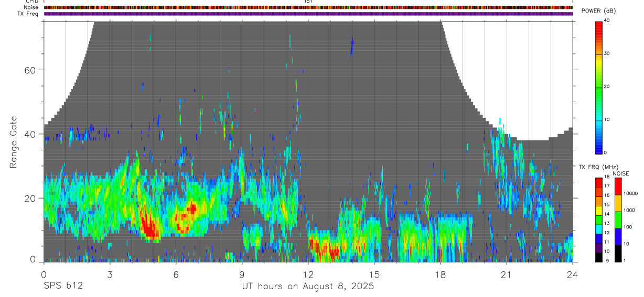The image size is (644, 297).
Task: Click the 20 tick on the Range Gate axis
Action: (29, 198)
